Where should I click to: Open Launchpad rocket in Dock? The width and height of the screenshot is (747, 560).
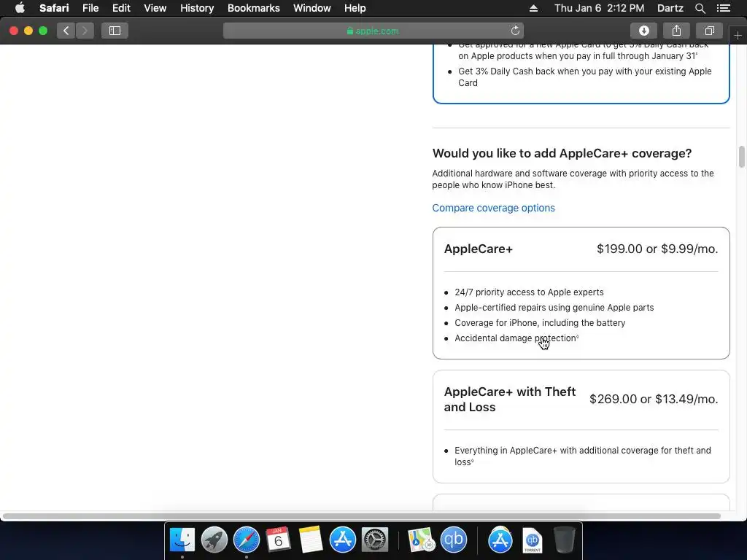tap(214, 540)
